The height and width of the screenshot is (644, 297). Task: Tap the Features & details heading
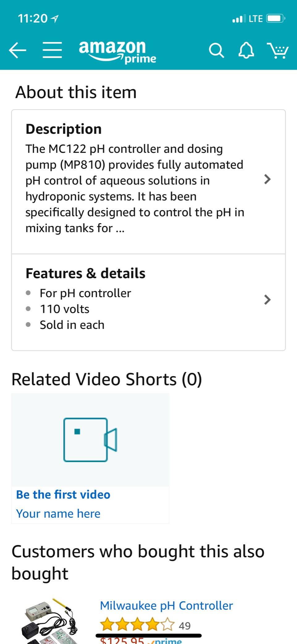point(85,274)
